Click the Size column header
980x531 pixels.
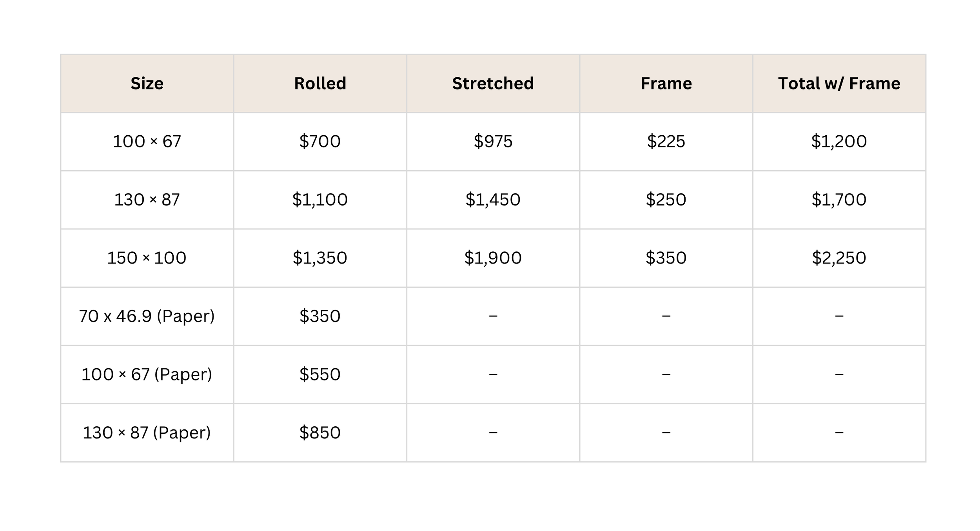pos(147,84)
